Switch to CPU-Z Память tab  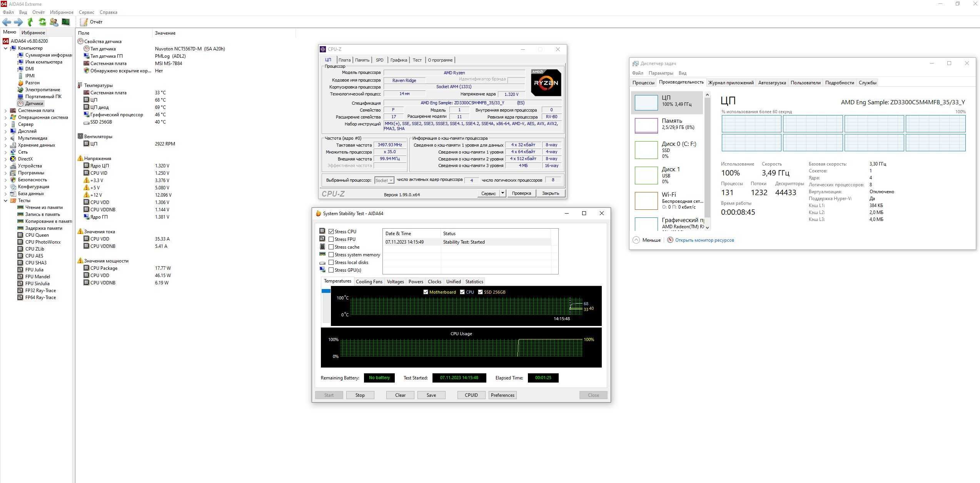(x=362, y=60)
